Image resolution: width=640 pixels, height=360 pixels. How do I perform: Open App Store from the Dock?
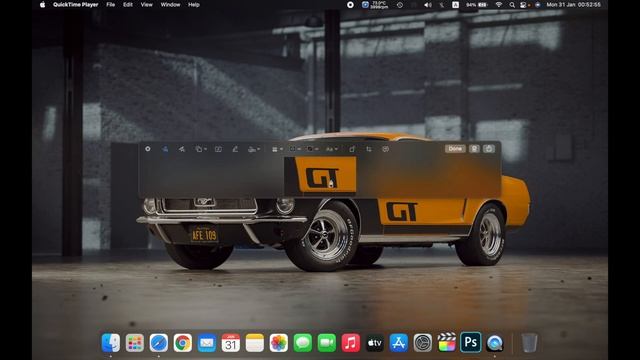(399, 342)
